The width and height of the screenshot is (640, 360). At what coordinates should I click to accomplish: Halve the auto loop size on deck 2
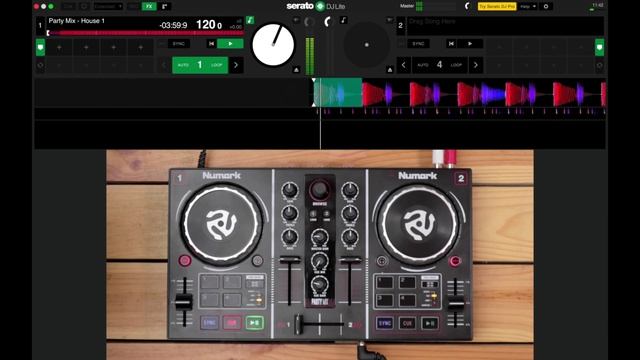point(403,65)
